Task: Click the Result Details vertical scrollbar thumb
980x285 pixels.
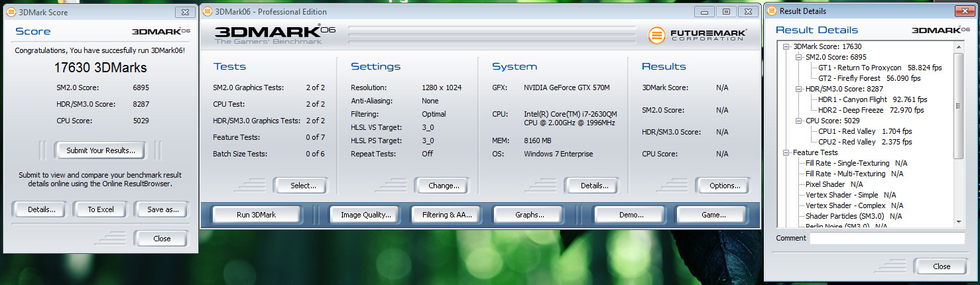Action: tap(959, 105)
